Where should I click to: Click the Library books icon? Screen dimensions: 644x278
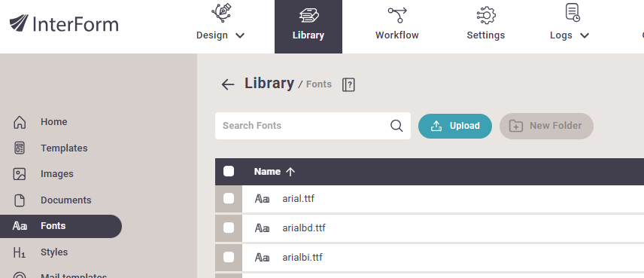(309, 16)
